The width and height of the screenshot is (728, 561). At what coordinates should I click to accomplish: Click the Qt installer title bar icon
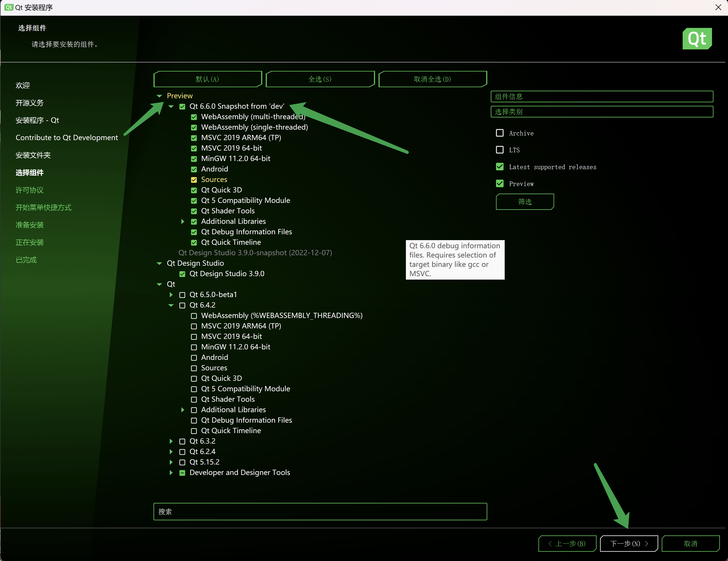9,7
